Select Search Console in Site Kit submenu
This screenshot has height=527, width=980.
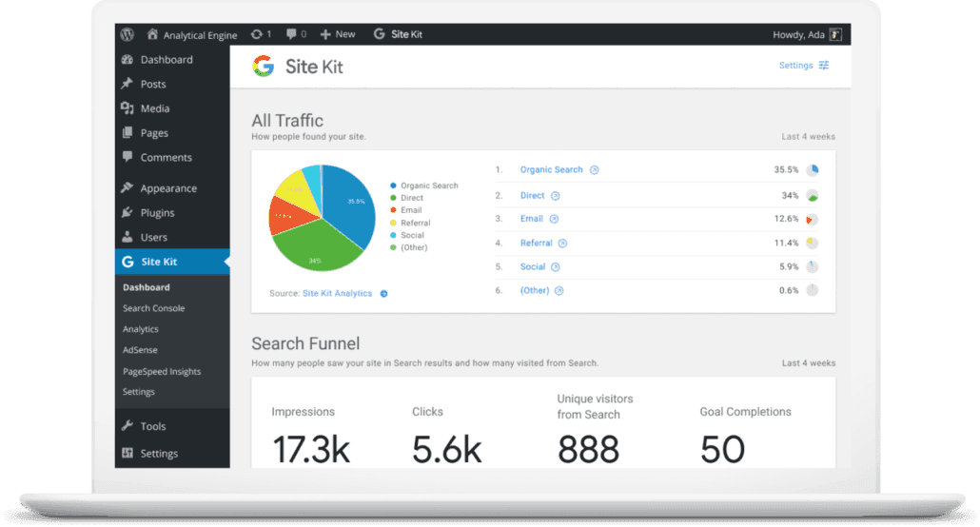coord(153,308)
